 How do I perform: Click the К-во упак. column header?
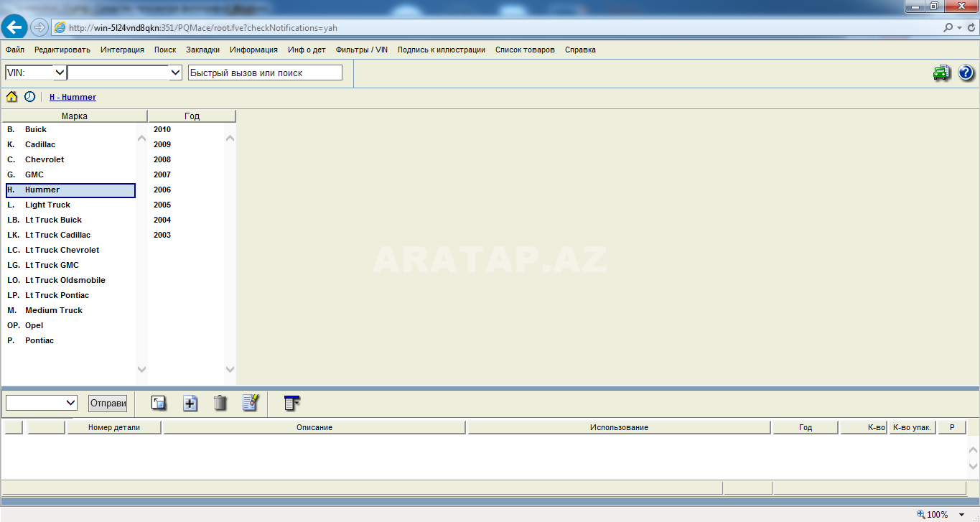[912, 427]
